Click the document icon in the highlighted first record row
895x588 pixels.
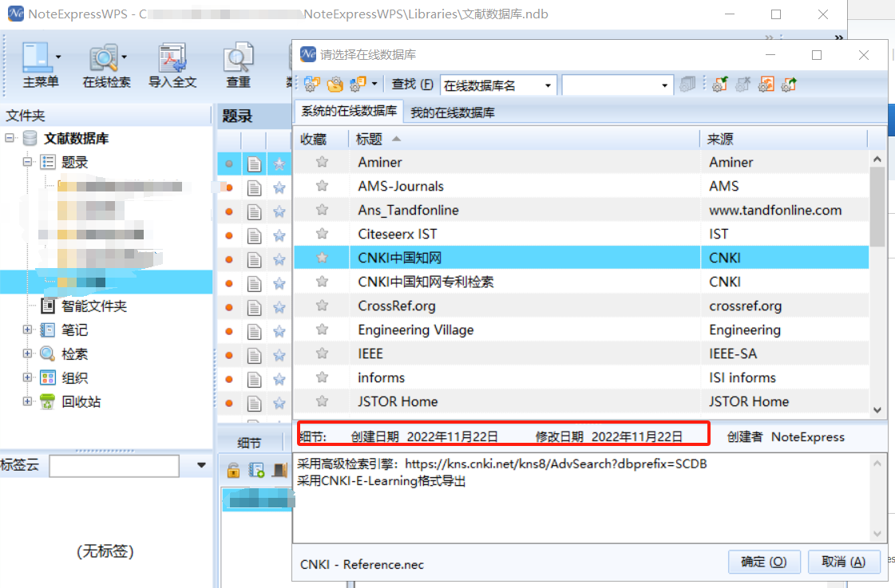pos(254,164)
